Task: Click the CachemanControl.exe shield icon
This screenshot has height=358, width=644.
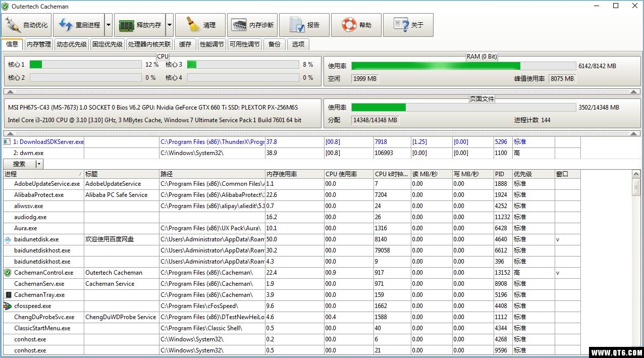Action: 8,273
